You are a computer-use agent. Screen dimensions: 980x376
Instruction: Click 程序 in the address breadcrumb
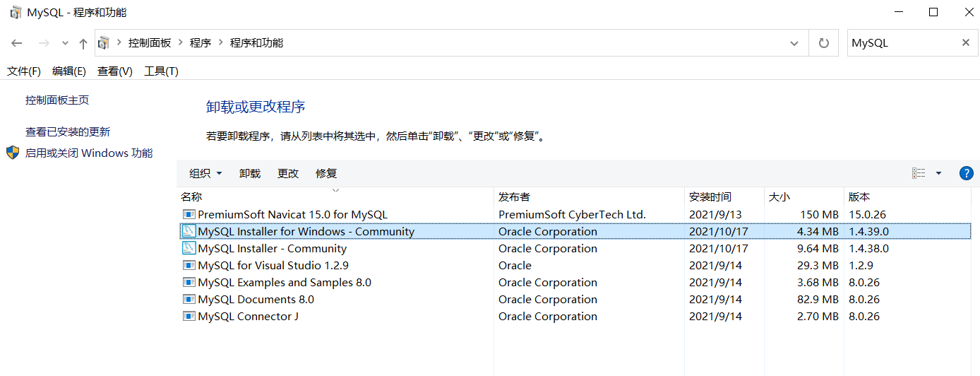pyautogui.click(x=201, y=43)
